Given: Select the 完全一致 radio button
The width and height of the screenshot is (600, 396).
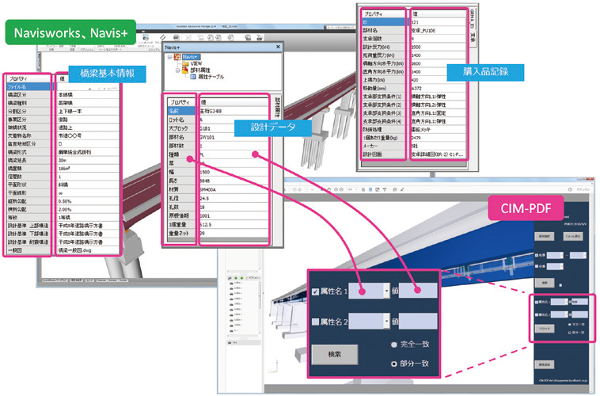Looking at the screenshot, I should 394,345.
